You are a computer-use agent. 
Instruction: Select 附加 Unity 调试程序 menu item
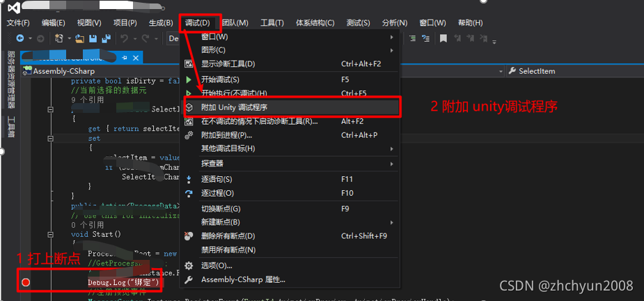click(x=291, y=107)
